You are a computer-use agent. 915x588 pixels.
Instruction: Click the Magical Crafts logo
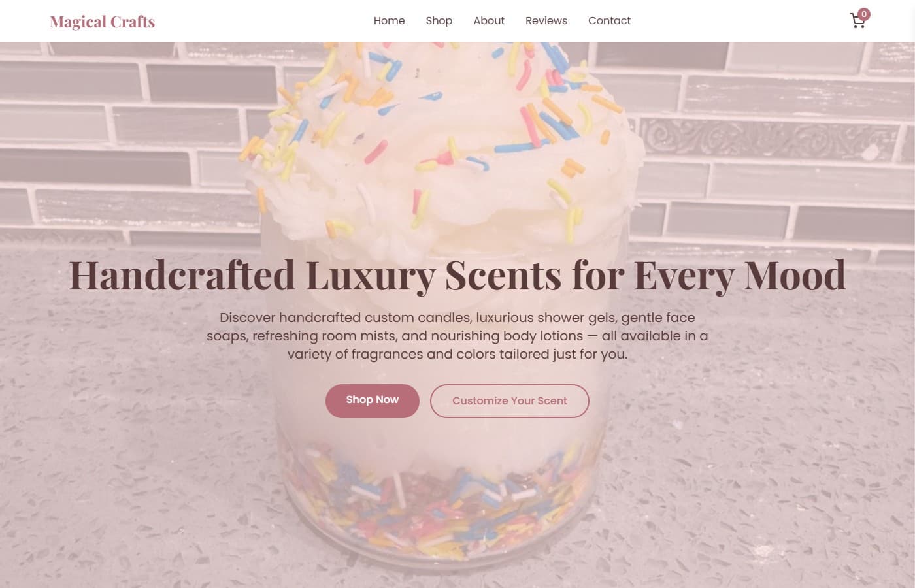(x=103, y=22)
